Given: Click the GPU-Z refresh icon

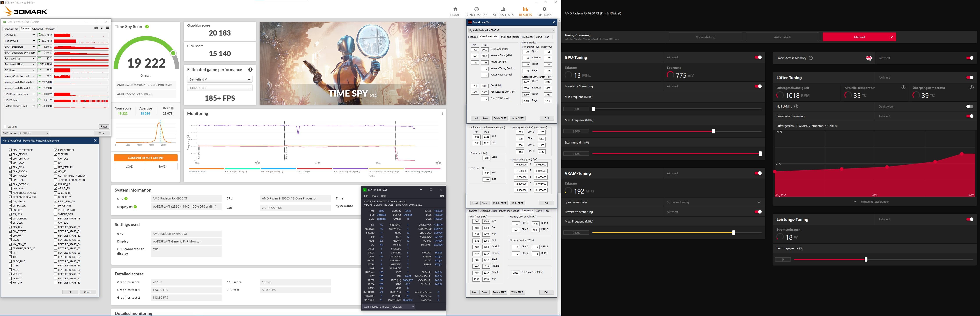Looking at the screenshot, I should pos(102,28).
